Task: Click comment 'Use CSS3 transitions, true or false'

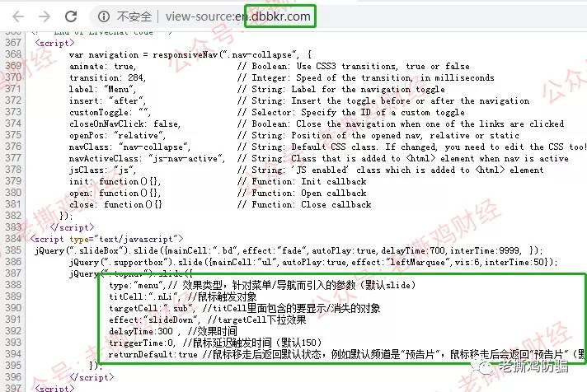Action: [x=383, y=66]
